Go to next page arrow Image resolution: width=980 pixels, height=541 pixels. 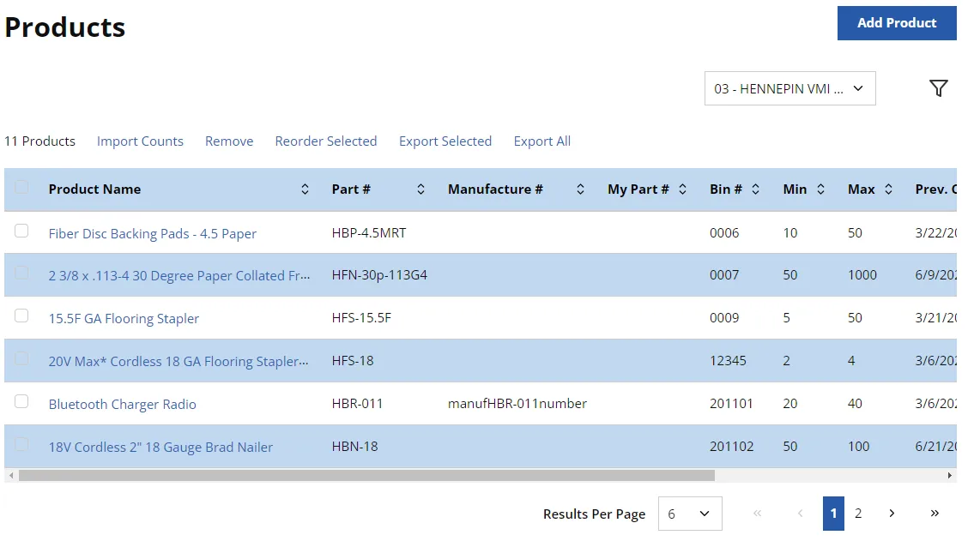pyautogui.click(x=892, y=514)
